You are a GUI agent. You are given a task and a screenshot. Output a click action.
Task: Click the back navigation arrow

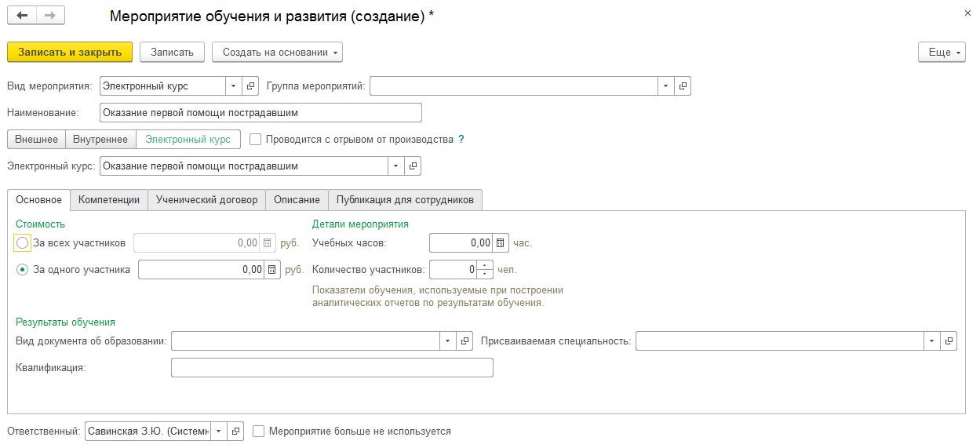[x=23, y=16]
